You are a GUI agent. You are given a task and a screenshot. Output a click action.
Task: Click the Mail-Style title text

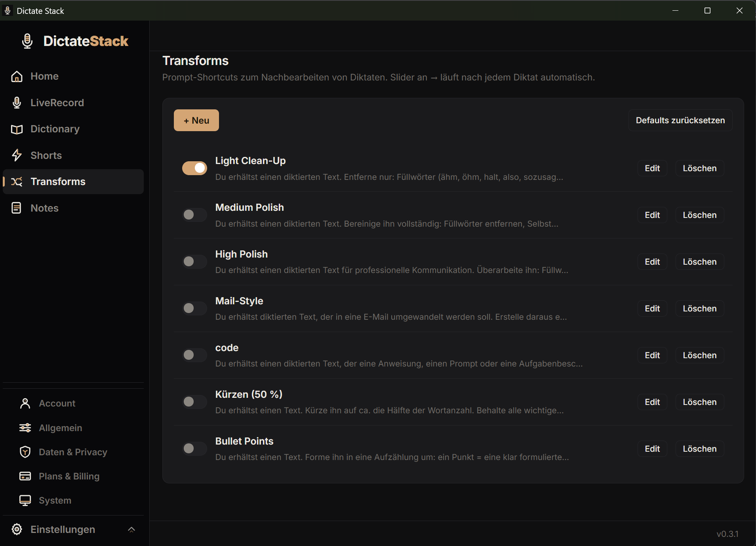pos(239,301)
